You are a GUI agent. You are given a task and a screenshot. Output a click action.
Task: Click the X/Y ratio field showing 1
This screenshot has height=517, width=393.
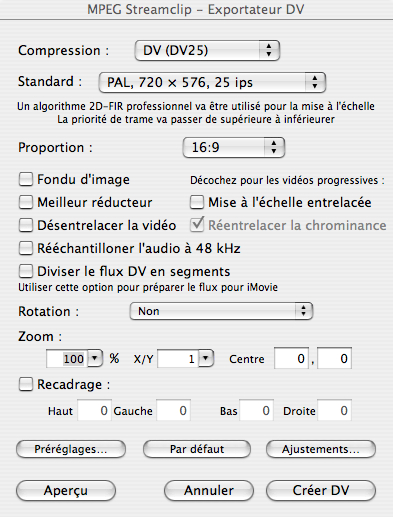click(178, 359)
